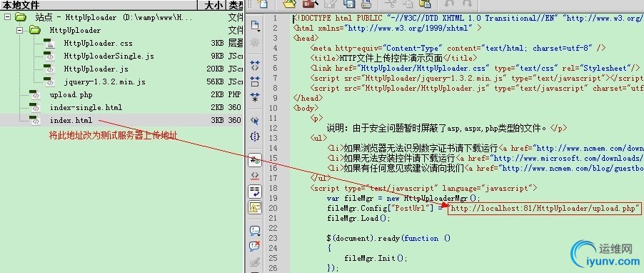The height and width of the screenshot is (273, 644).
Task: Select the site root folder icon
Action: coord(20,17)
